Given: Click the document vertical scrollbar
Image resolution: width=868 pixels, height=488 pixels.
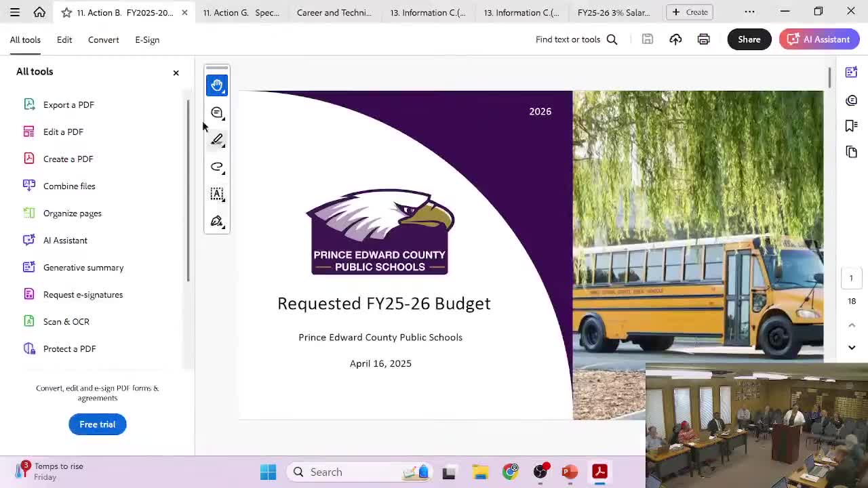Looking at the screenshot, I should point(829,77).
